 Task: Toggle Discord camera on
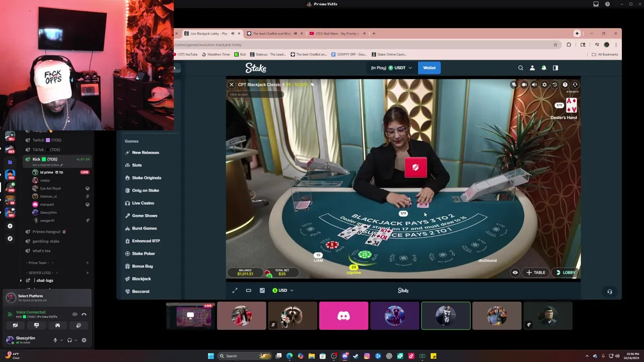click(15, 326)
